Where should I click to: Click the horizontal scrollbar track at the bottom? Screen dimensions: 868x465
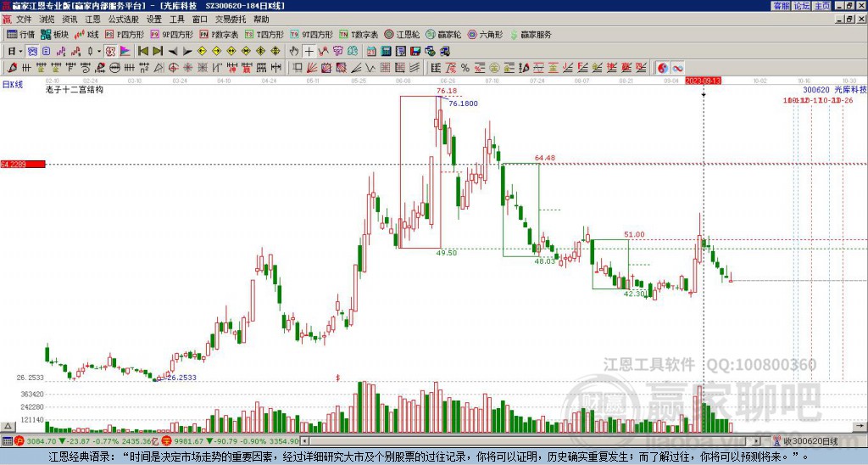tap(531, 441)
